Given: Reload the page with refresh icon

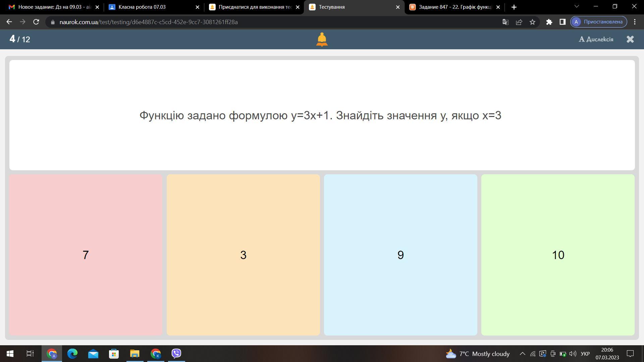Looking at the screenshot, I should 36,22.
